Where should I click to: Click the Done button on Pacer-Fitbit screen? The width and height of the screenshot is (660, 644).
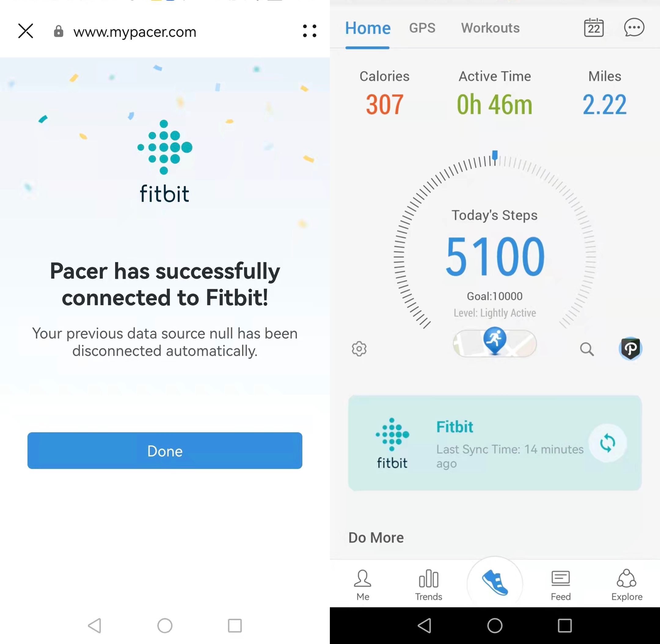(x=165, y=451)
